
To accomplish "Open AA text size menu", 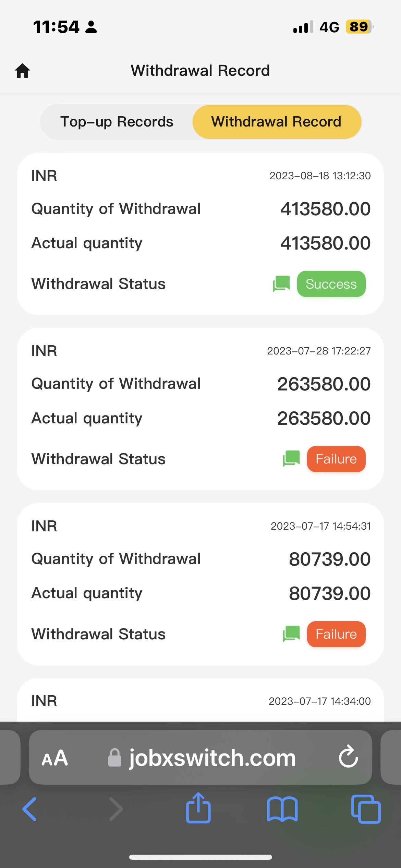I will pyautogui.click(x=55, y=758).
